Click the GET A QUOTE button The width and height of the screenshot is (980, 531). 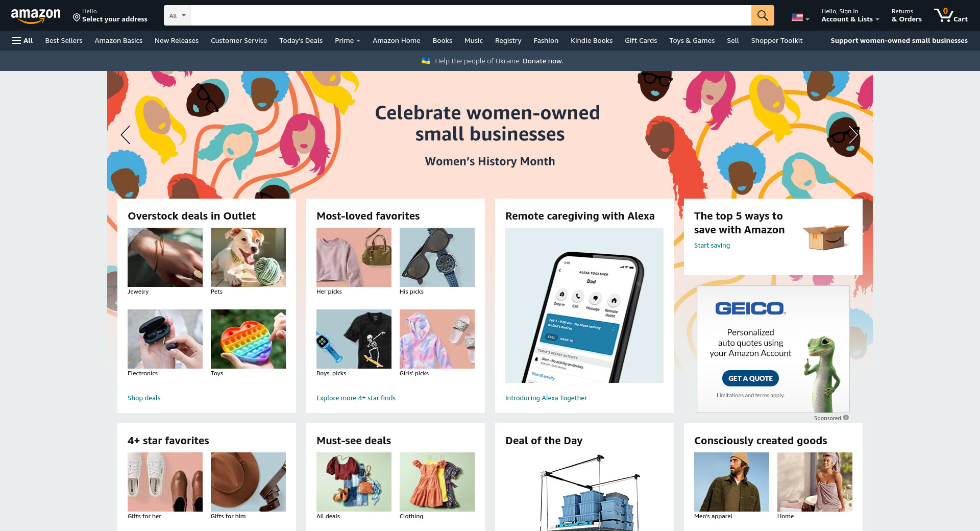[750, 378]
